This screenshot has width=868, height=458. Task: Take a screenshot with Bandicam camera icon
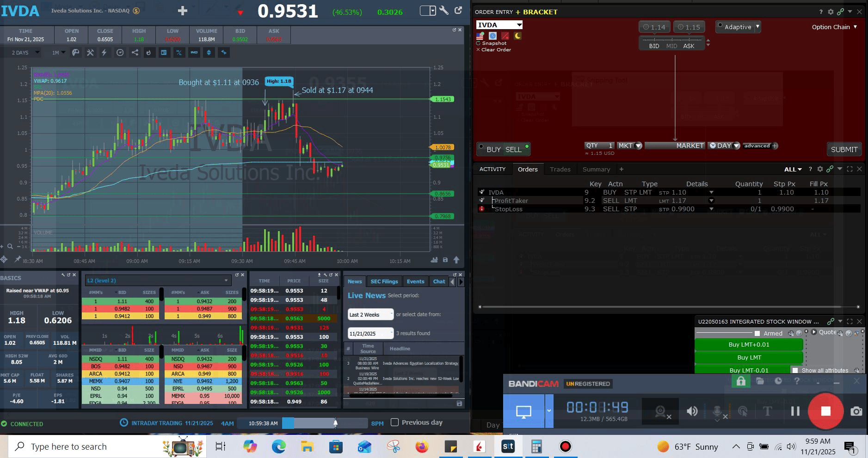tap(856, 411)
